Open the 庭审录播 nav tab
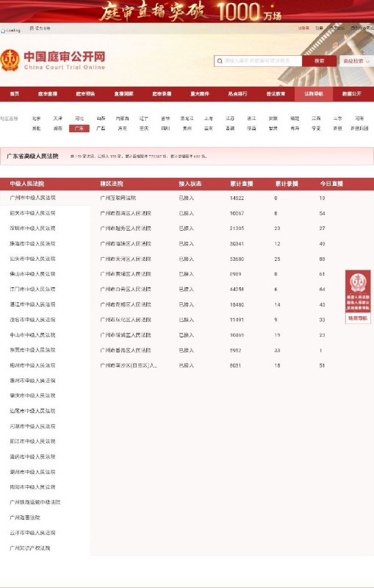This screenshot has height=588, width=374. coord(162,94)
